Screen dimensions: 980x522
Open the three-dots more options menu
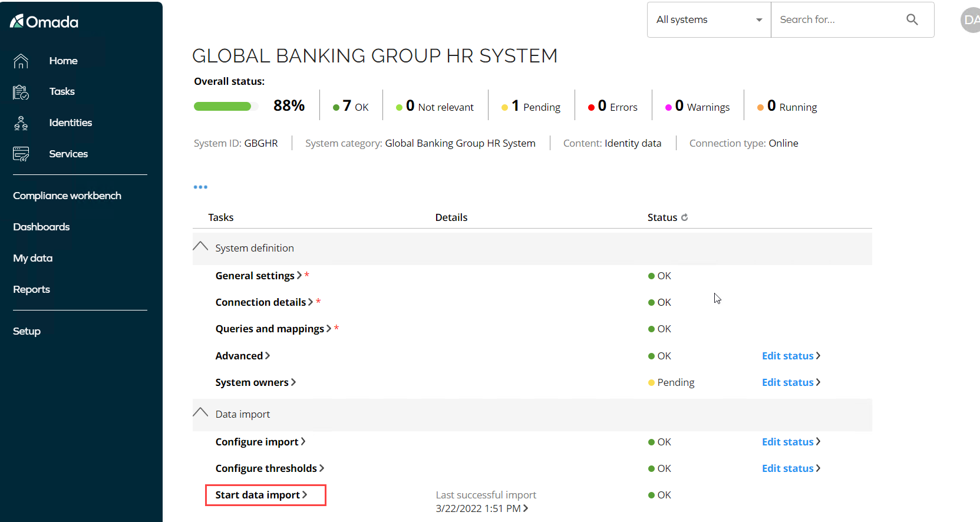200,187
